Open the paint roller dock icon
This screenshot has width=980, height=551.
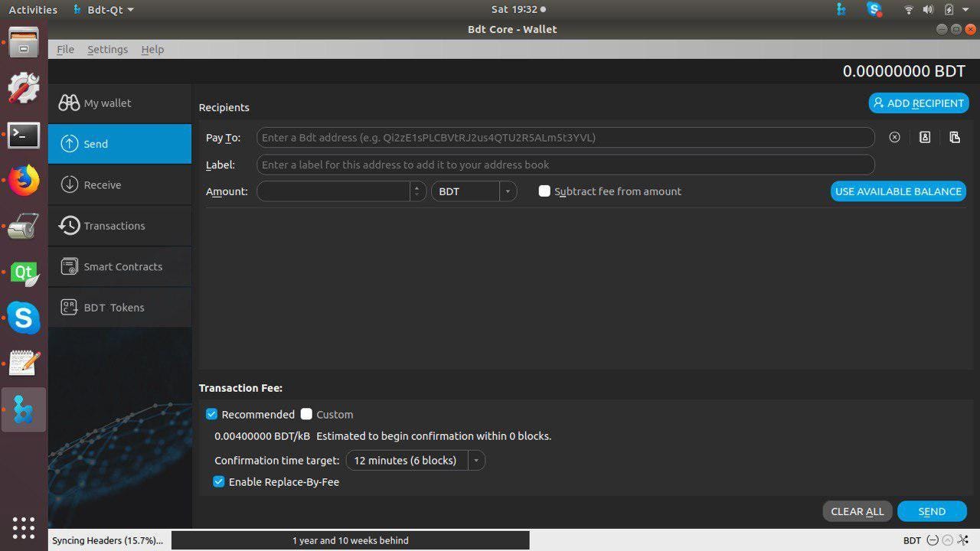pyautogui.click(x=24, y=227)
